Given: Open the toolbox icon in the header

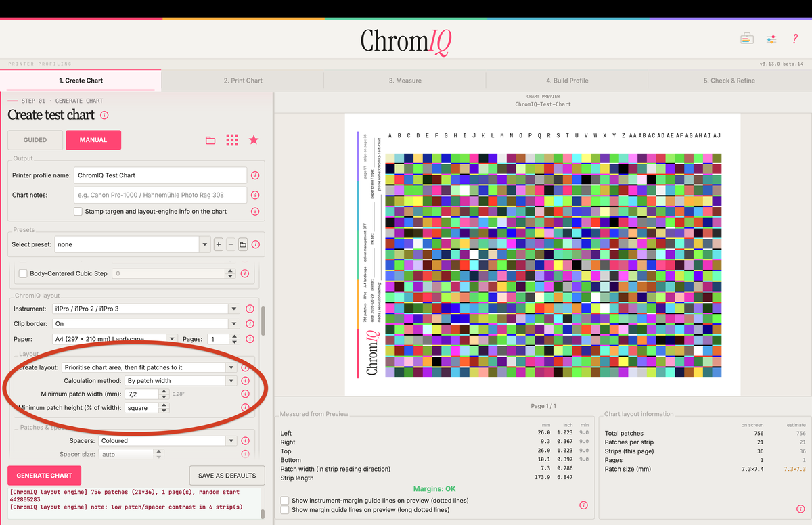Looking at the screenshot, I should pyautogui.click(x=747, y=39).
